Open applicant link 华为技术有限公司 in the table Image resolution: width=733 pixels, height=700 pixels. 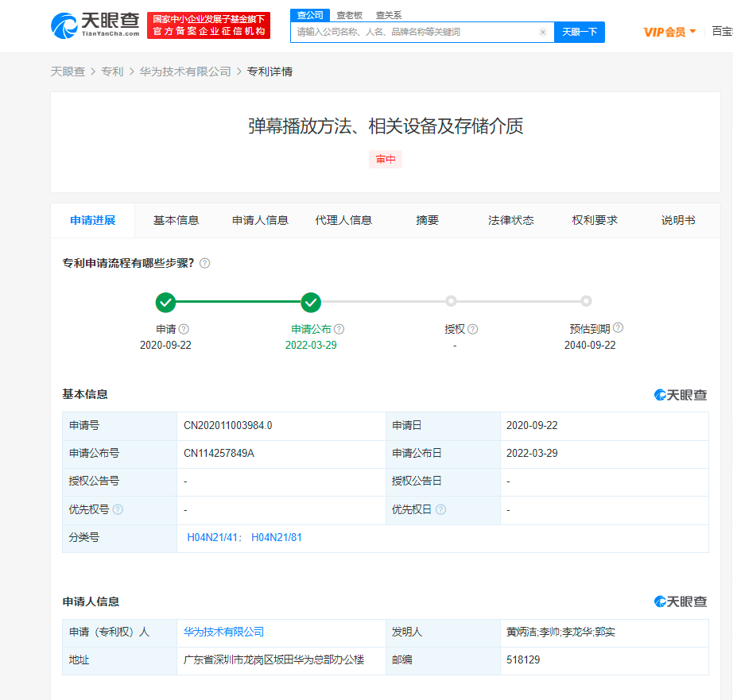(x=224, y=632)
